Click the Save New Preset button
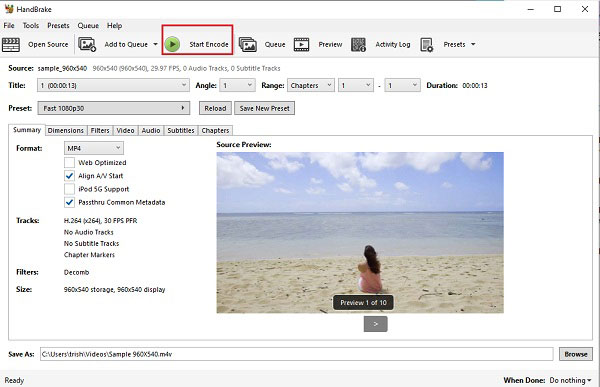Viewport: 600px width, 387px height. [264, 108]
